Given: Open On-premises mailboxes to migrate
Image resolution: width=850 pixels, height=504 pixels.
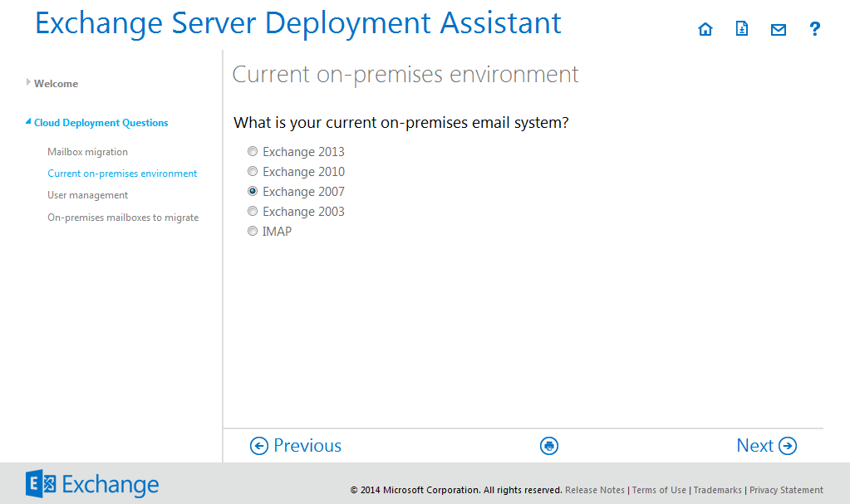Looking at the screenshot, I should pyautogui.click(x=123, y=218).
